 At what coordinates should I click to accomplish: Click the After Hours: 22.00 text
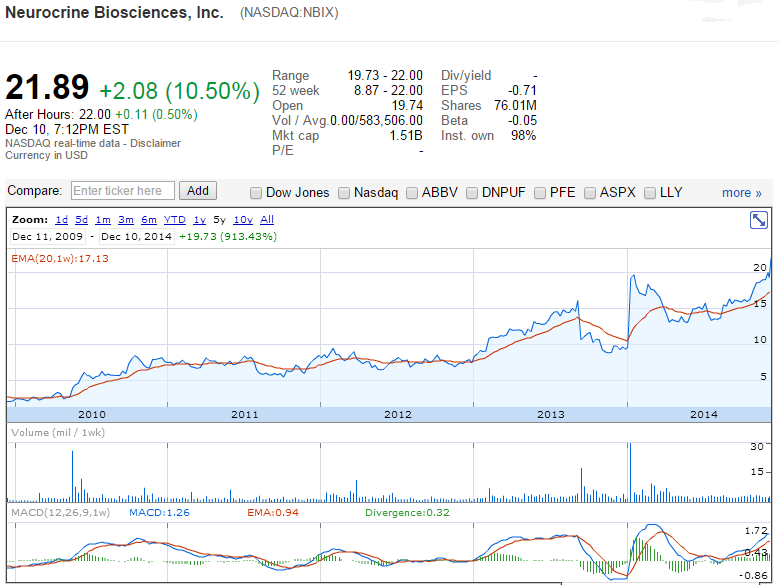coord(58,114)
